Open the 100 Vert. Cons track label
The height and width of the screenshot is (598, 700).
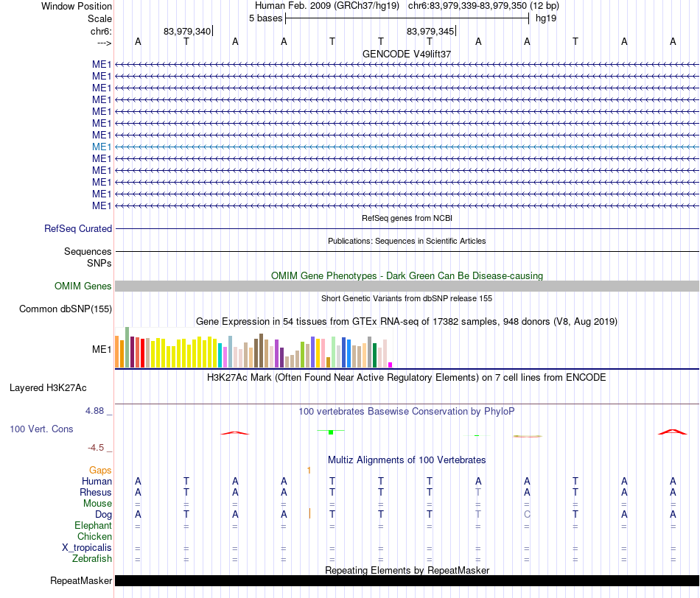[41, 429]
